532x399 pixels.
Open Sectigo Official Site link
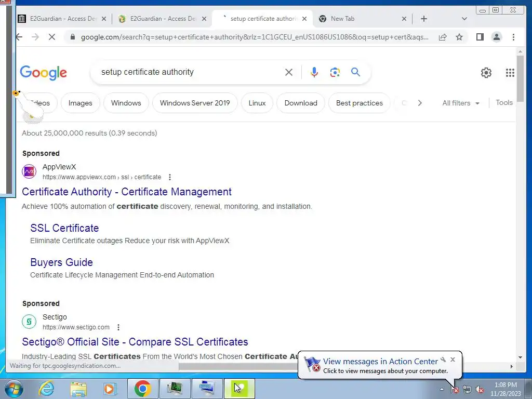[x=135, y=342]
